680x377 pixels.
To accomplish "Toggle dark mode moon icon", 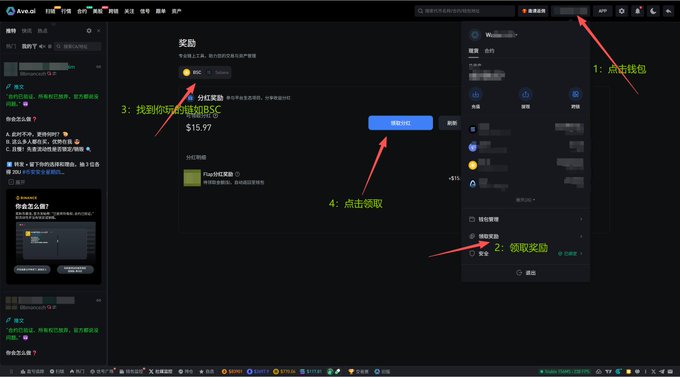I will [653, 11].
